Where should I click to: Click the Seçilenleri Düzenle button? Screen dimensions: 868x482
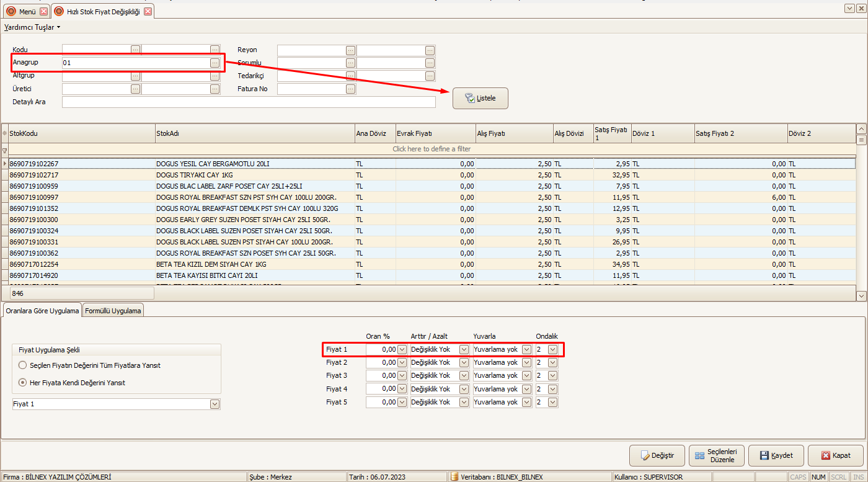[716, 455]
